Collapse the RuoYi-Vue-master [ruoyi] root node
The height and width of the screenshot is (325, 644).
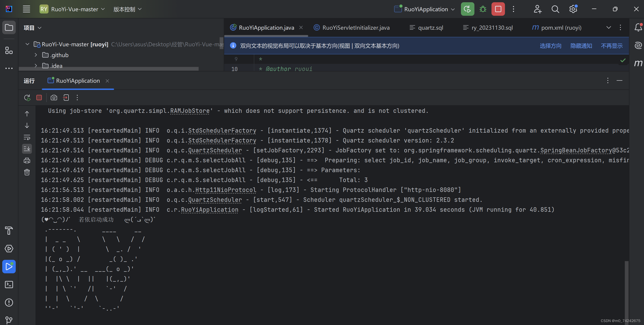pos(27,44)
